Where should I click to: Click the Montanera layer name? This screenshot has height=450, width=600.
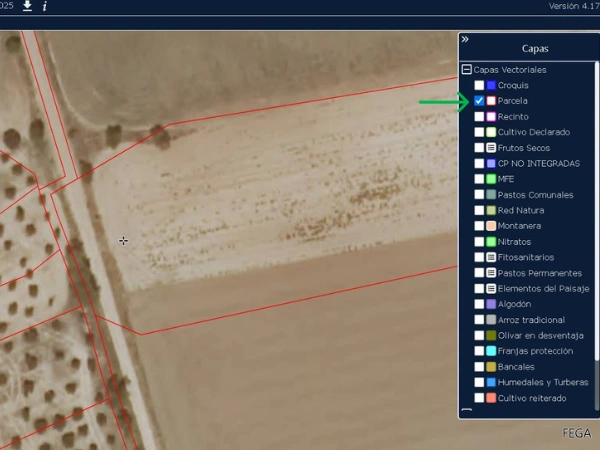(x=520, y=226)
